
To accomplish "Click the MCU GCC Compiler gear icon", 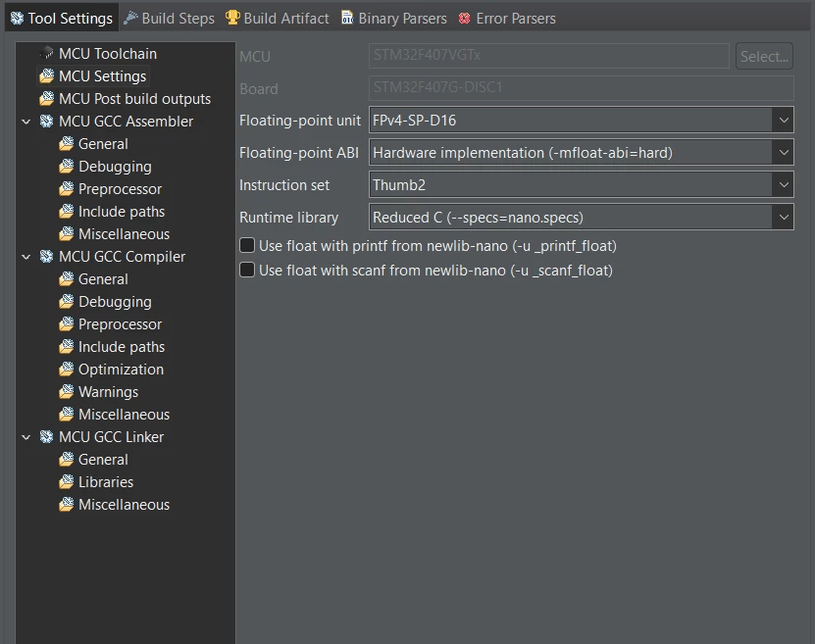I will pyautogui.click(x=47, y=257).
